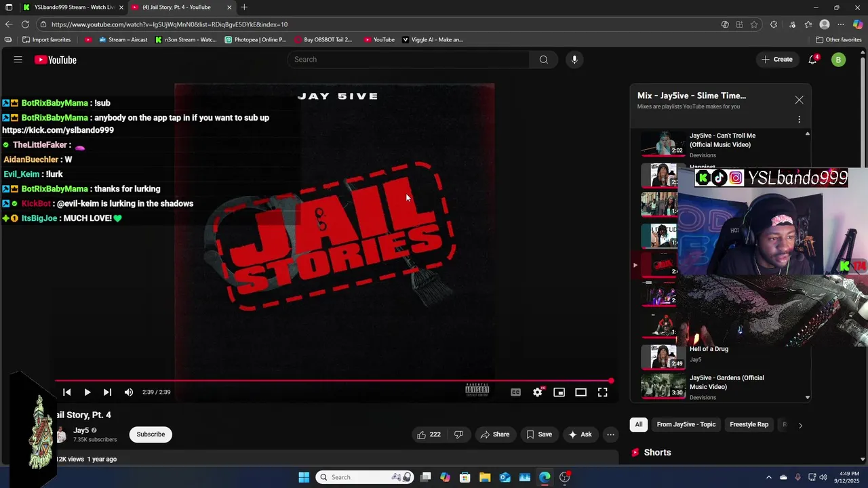Close the Mix playlist panel
The height and width of the screenshot is (488, 868).
[x=799, y=100]
